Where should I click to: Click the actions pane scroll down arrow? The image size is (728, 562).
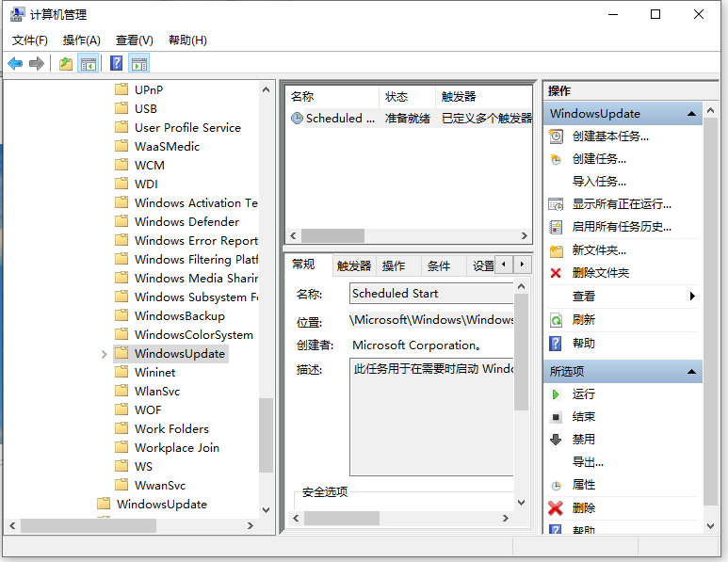tap(710, 526)
